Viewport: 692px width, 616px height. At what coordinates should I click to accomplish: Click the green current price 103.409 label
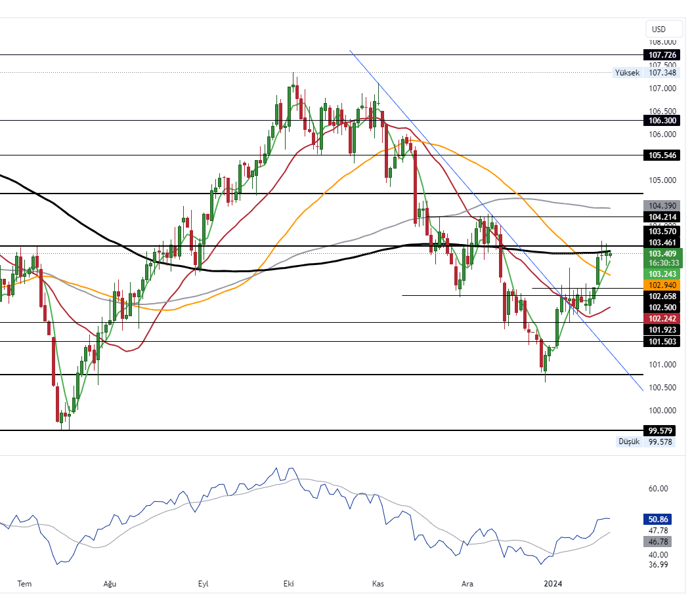(662, 253)
